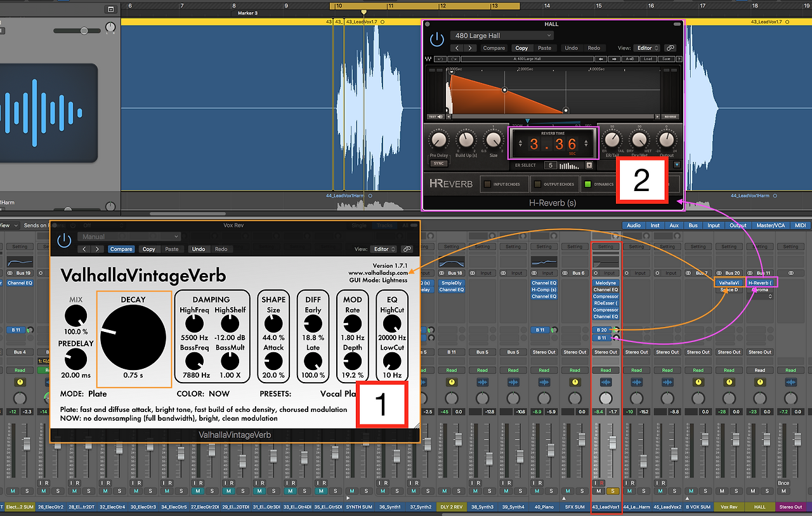Click Undo in the ValhallaVintageVerb header
Screen dimensions: 812x516
pyautogui.click(x=198, y=249)
